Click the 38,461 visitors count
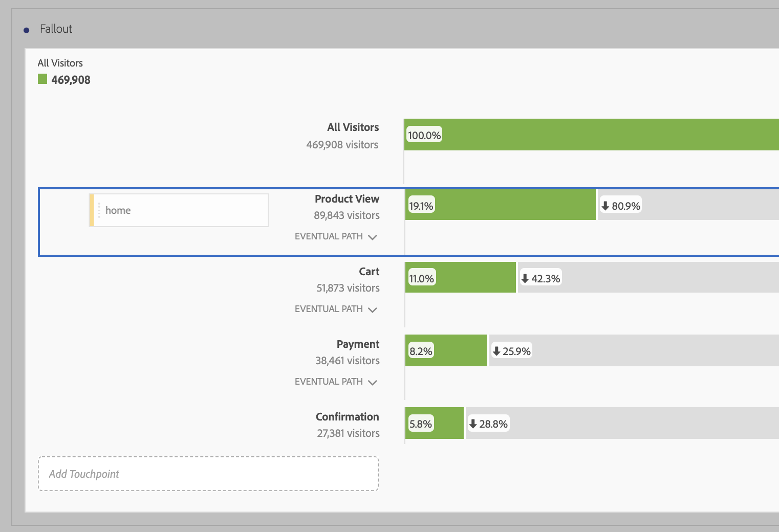 348,361
